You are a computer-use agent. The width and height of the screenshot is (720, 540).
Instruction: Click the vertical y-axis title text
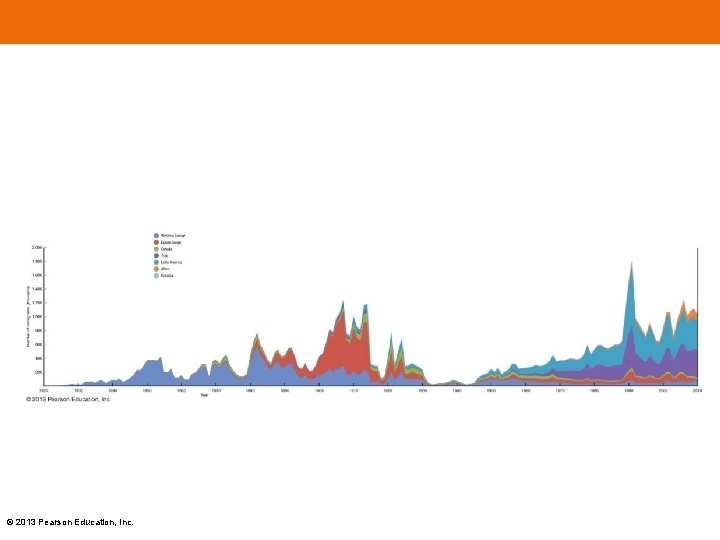pos(28,316)
